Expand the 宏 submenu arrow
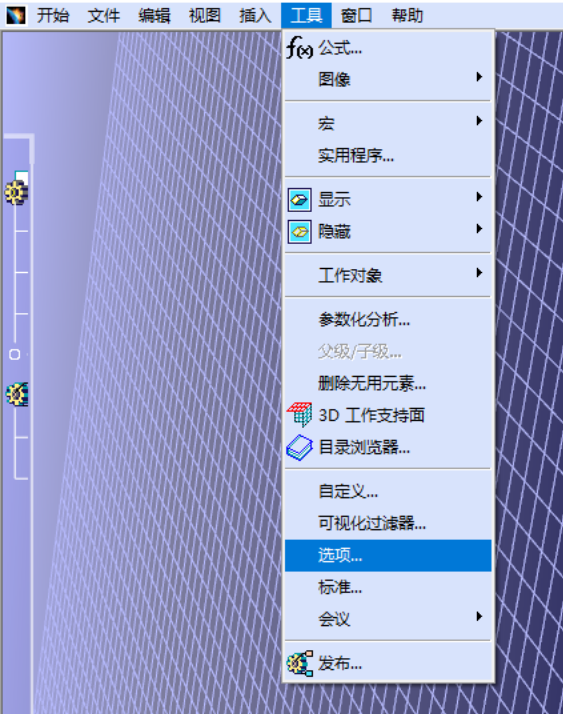 click(x=479, y=121)
